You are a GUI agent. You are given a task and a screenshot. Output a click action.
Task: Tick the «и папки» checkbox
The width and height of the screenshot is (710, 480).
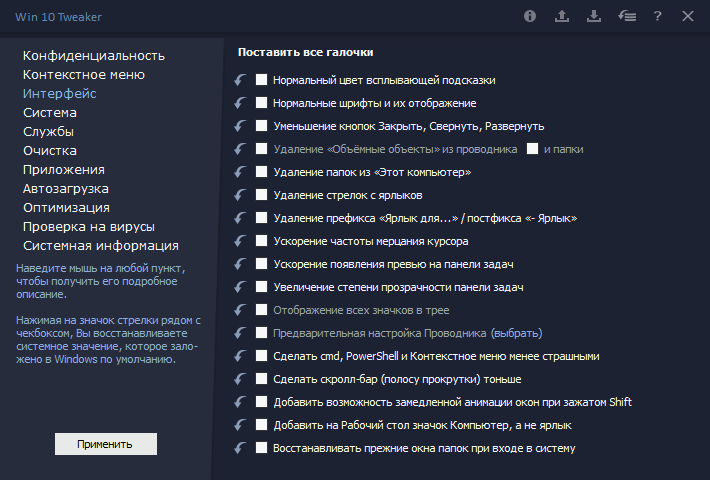[x=532, y=149]
